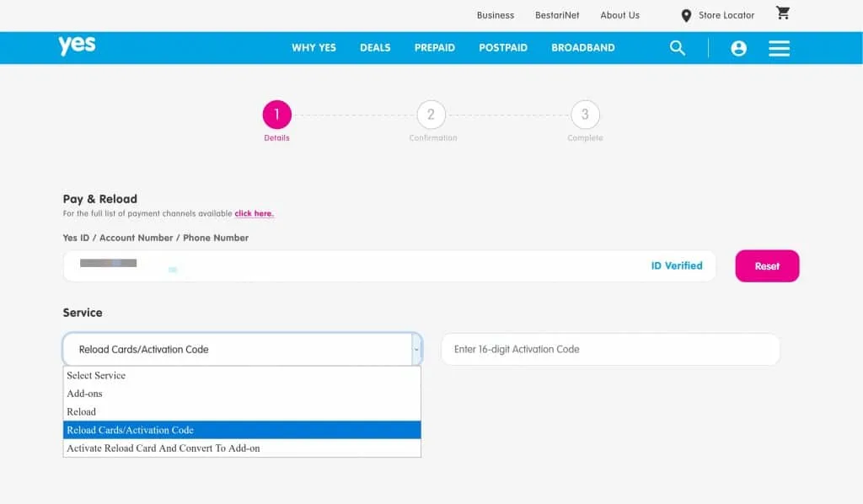863x504 pixels.
Task: Focus the 16-digit Activation Code field
Action: point(610,349)
